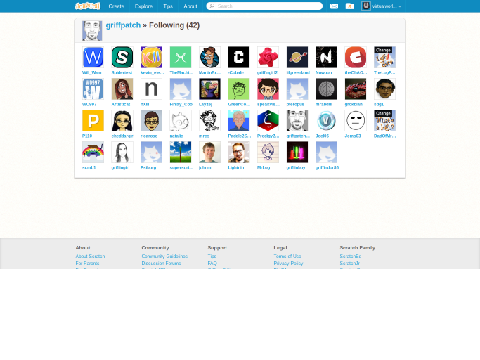480x360 pixels.
Task: Open the About Scratch footer link
Action: [90, 256]
